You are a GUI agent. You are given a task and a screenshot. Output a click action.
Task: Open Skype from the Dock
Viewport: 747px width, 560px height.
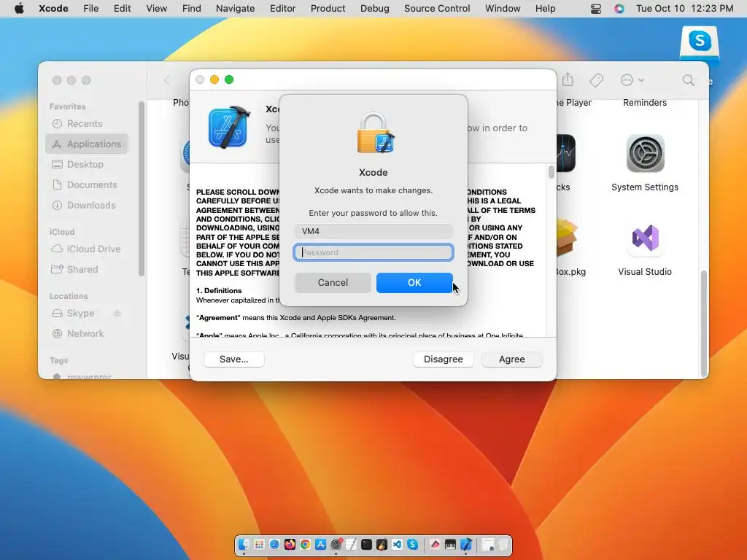[413, 544]
